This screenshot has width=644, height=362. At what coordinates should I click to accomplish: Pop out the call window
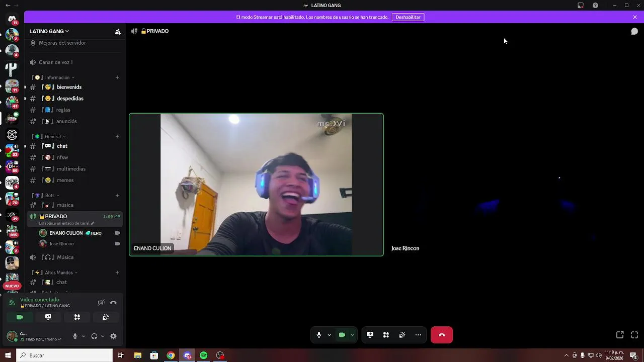pos(620,335)
